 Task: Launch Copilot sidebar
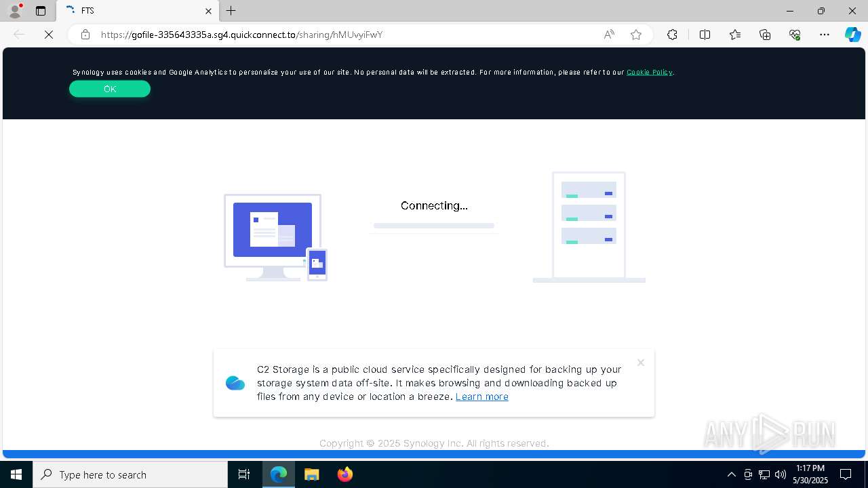tap(852, 35)
